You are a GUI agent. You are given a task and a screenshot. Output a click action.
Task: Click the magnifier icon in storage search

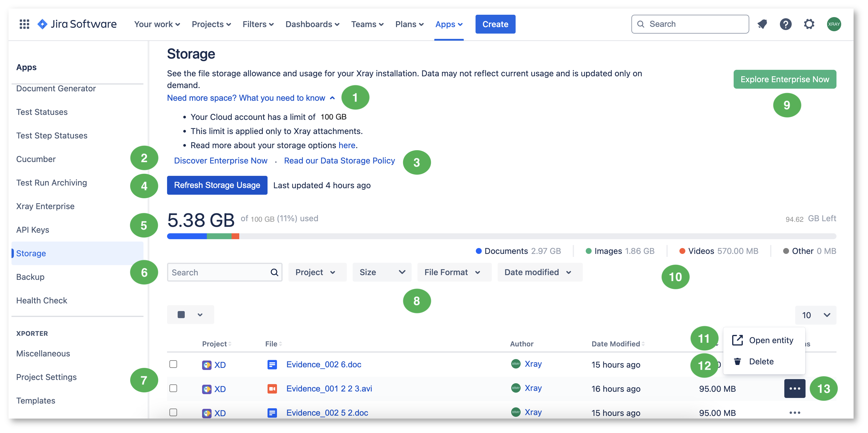274,272
